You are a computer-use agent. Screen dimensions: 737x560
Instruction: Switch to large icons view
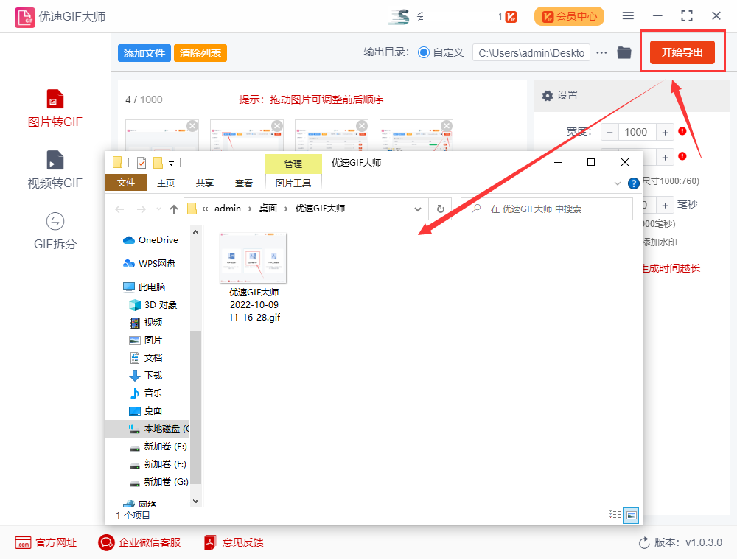pyautogui.click(x=632, y=515)
